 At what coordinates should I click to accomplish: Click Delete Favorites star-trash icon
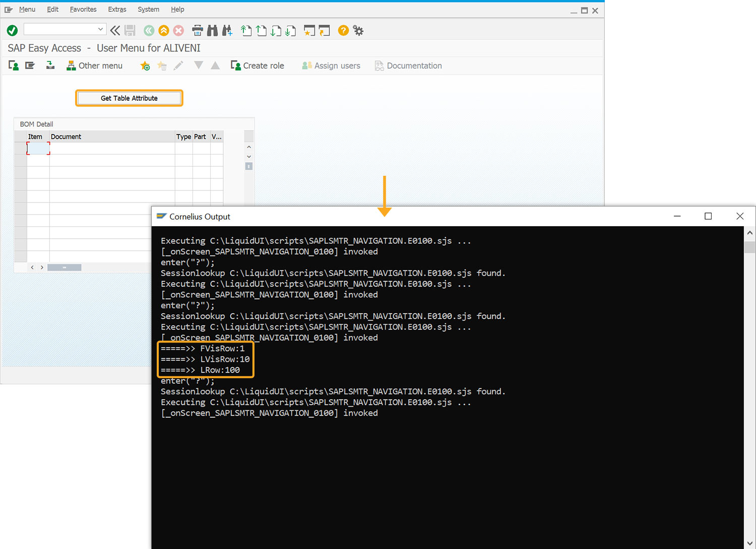pyautogui.click(x=162, y=65)
